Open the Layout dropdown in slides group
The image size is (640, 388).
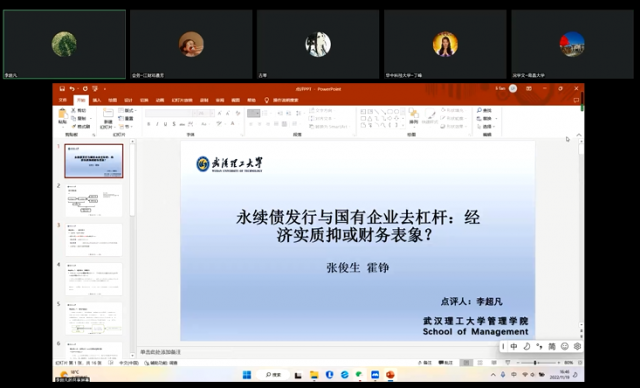127,111
